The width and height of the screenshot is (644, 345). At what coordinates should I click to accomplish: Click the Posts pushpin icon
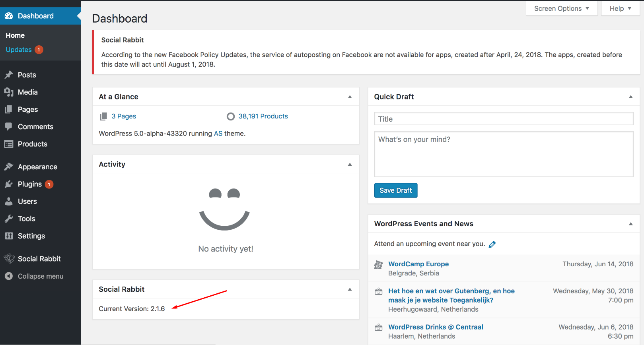click(x=9, y=75)
